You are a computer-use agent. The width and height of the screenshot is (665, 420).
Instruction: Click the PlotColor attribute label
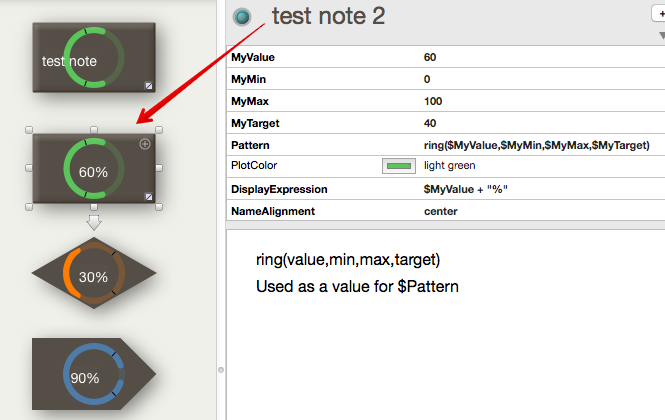(x=254, y=165)
